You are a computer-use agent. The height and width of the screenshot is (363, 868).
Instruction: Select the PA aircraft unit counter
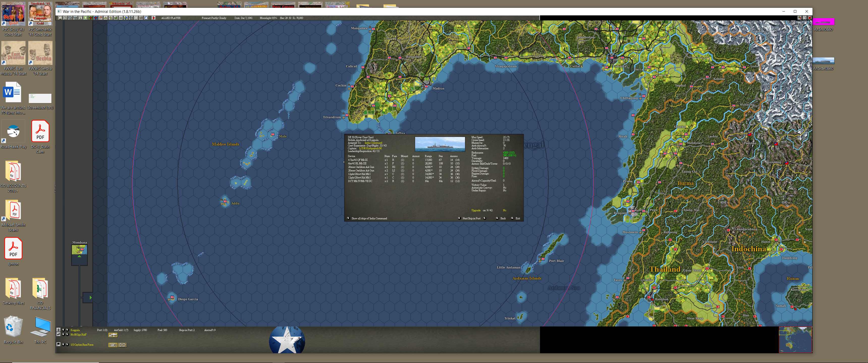click(113, 335)
